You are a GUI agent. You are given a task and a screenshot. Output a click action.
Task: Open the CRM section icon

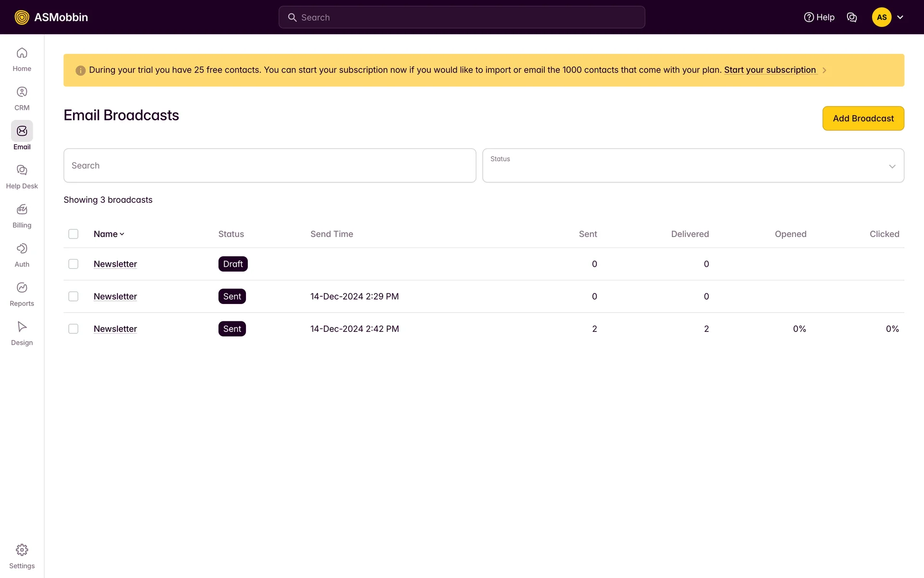(x=22, y=92)
